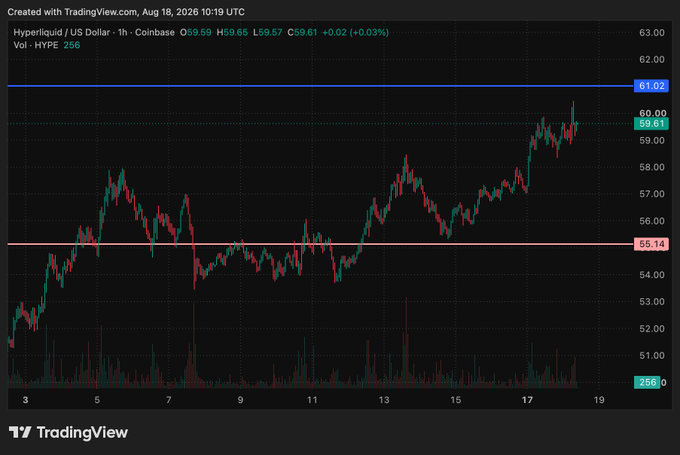Image resolution: width=680 pixels, height=455 pixels.
Task: Click the 56.00 price axis label
Action: 651,221
